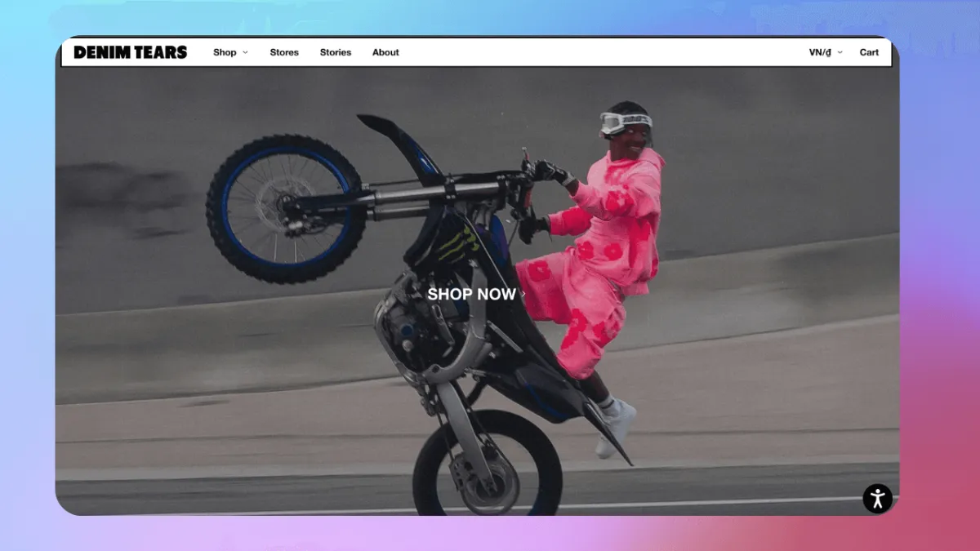Screen dimensions: 980x551
Task: Click the SHOP NOW text
Action: (471, 294)
